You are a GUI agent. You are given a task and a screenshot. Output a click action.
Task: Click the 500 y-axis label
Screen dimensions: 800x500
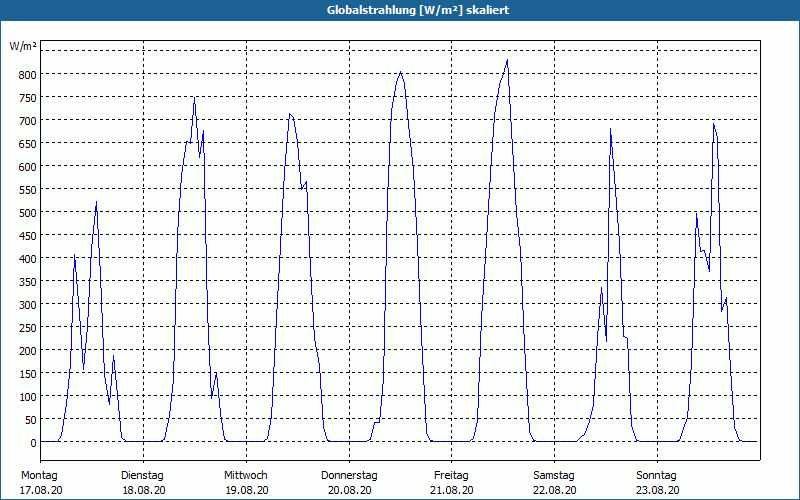click(x=28, y=213)
